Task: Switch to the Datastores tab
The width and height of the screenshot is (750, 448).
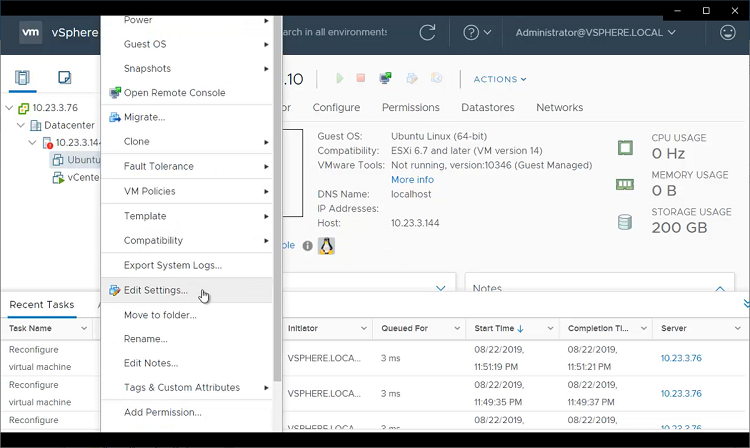Action: click(x=487, y=108)
